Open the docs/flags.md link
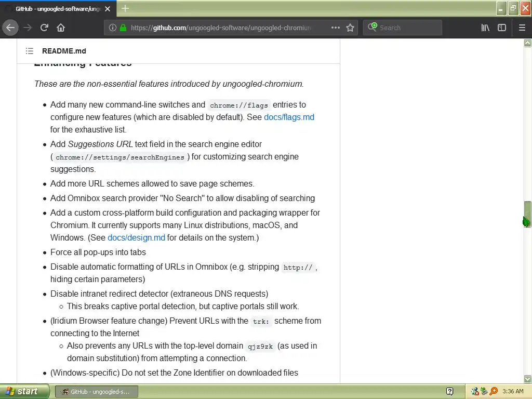 pos(289,117)
